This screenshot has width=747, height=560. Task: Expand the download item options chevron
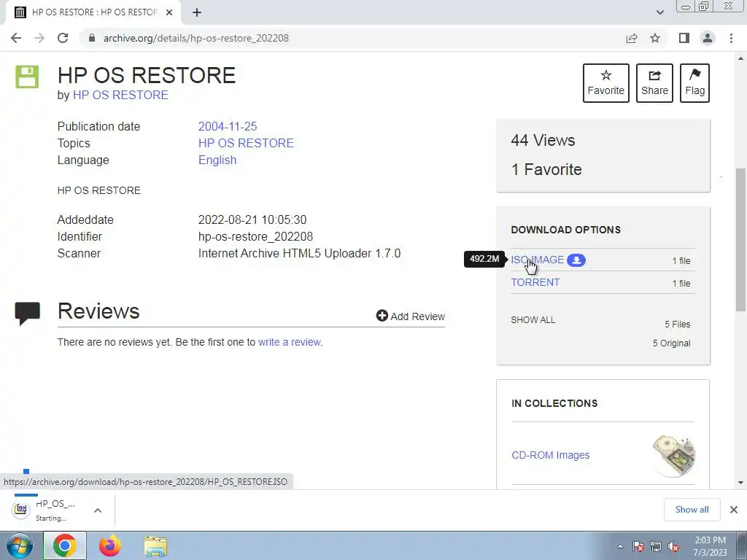coord(98,510)
